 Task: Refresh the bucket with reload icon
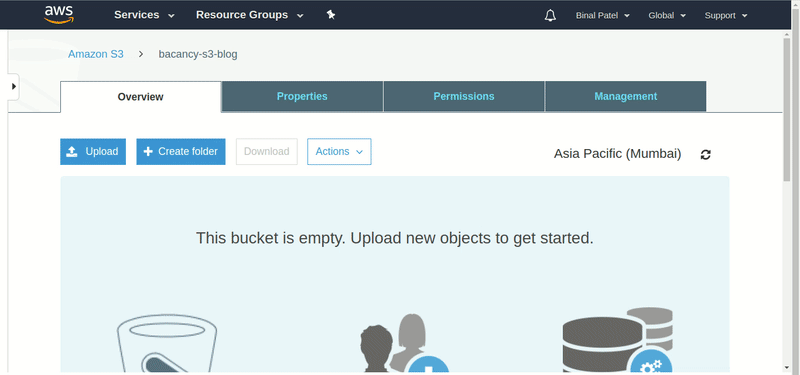point(706,155)
